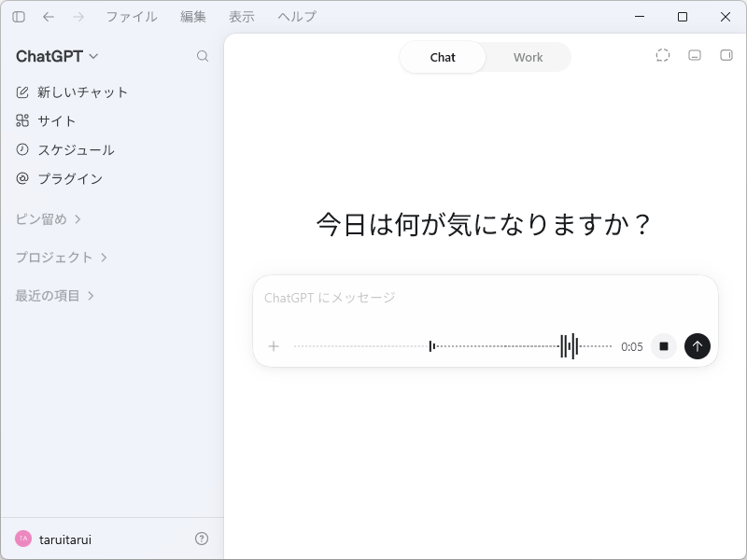The height and width of the screenshot is (560, 747).
Task: Close the ChatGPT window
Action: point(726,17)
